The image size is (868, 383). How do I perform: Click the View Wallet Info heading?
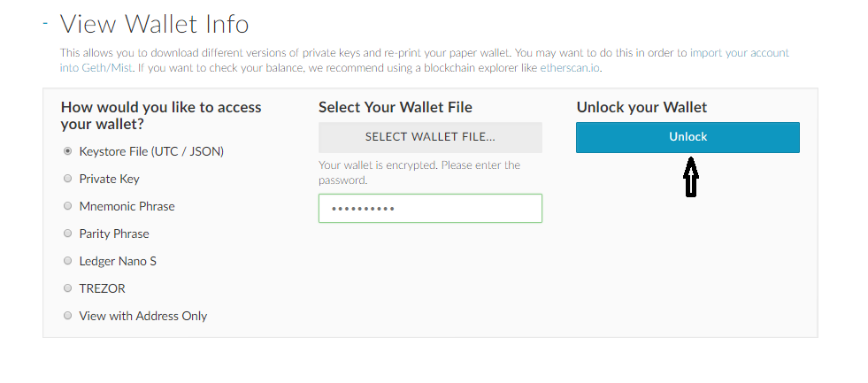pos(154,24)
